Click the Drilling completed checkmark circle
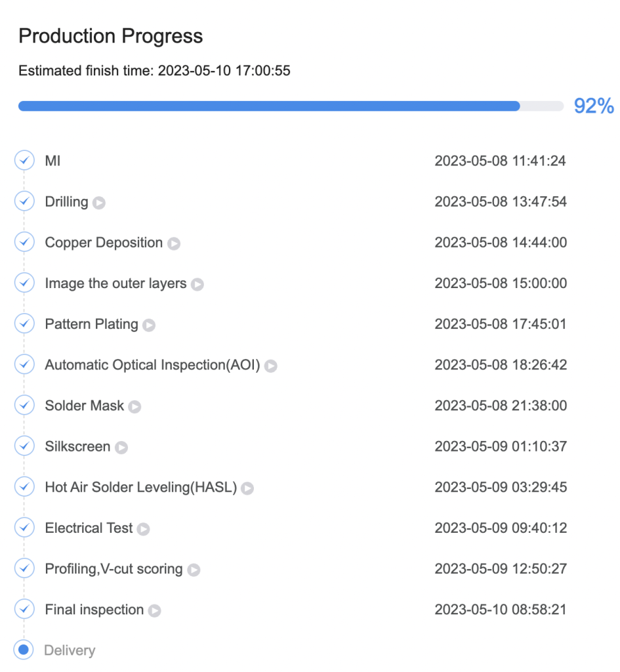The image size is (620, 672). 24,201
